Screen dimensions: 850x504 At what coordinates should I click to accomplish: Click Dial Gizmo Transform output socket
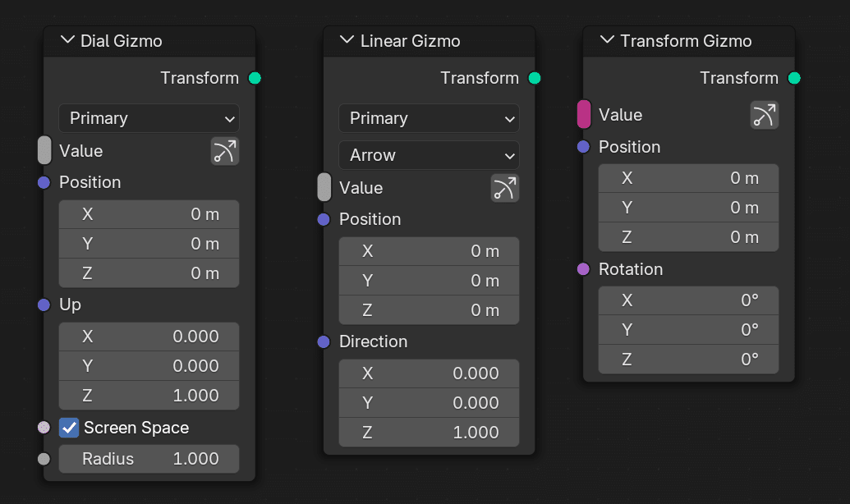255,78
